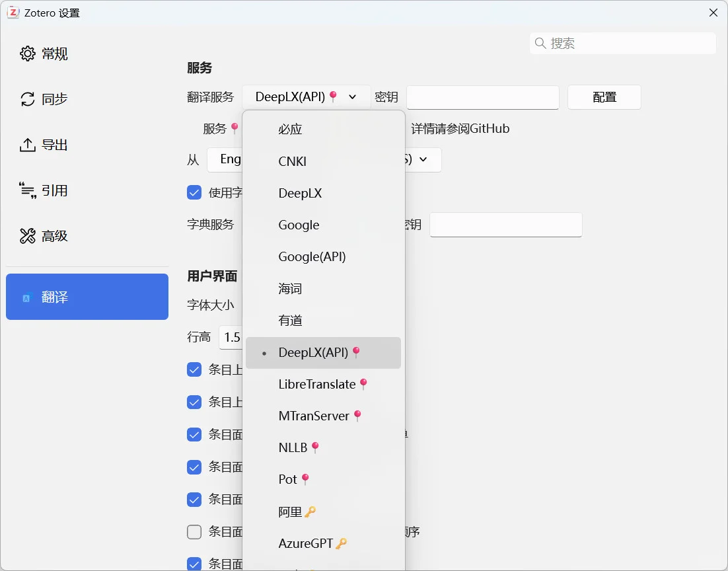Uncheck the topmost 条目上 checkbox

coord(194,369)
